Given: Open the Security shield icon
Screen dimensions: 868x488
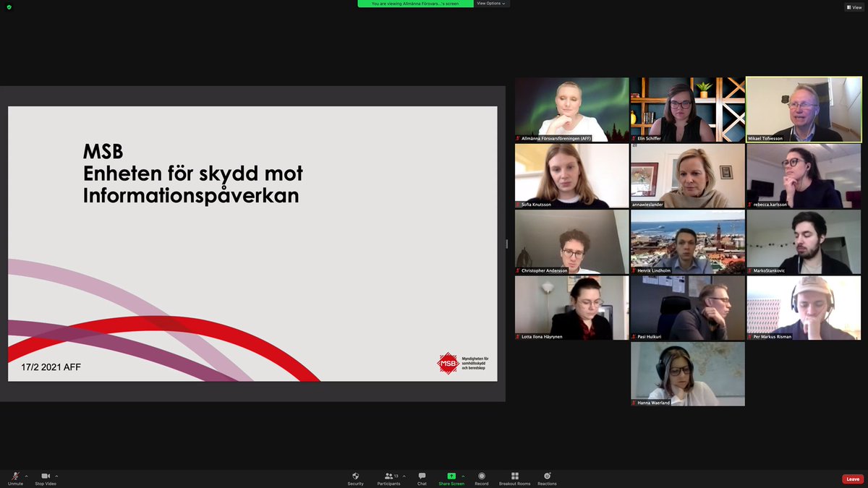Looking at the screenshot, I should 355,476.
